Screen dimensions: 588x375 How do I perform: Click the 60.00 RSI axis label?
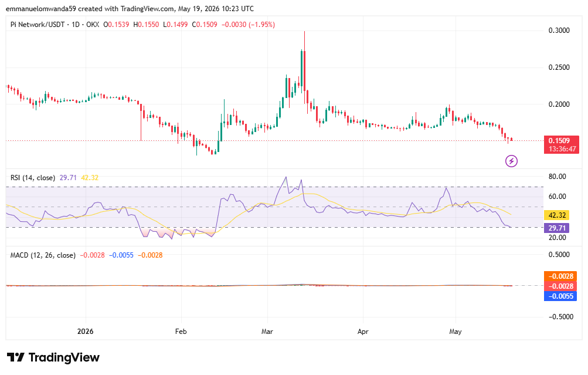(x=557, y=197)
